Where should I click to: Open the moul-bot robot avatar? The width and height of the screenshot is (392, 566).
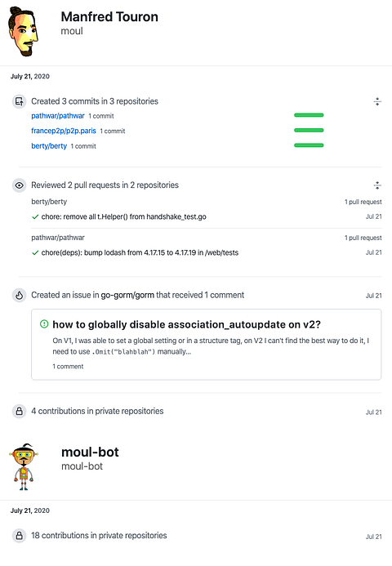[24, 466]
